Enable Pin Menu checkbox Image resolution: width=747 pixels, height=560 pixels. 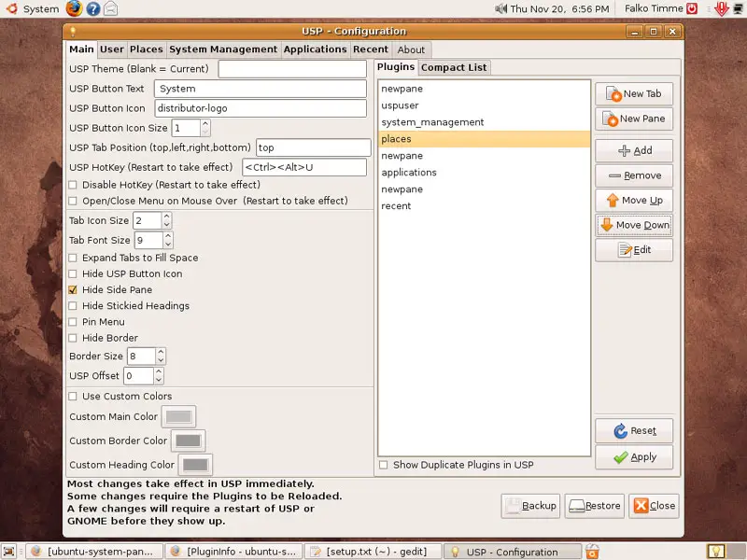click(x=73, y=322)
